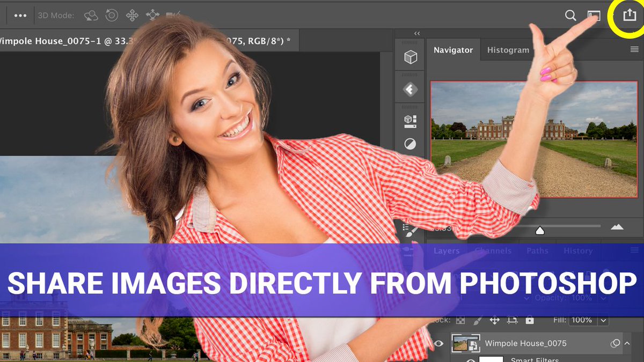Switch to the History tab
The height and width of the screenshot is (362, 644).
[578, 250]
